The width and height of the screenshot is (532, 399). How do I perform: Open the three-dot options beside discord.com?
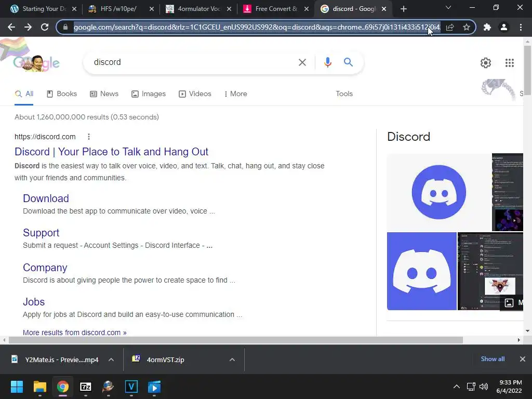(x=88, y=137)
